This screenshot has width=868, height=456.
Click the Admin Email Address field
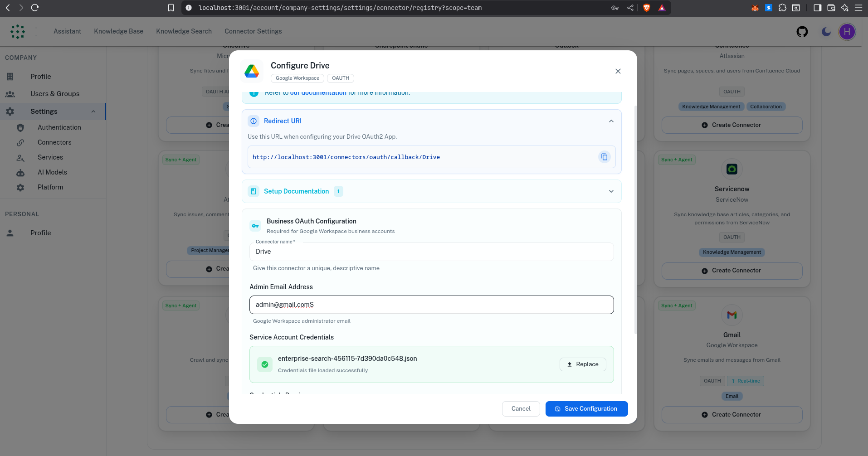[x=431, y=305]
